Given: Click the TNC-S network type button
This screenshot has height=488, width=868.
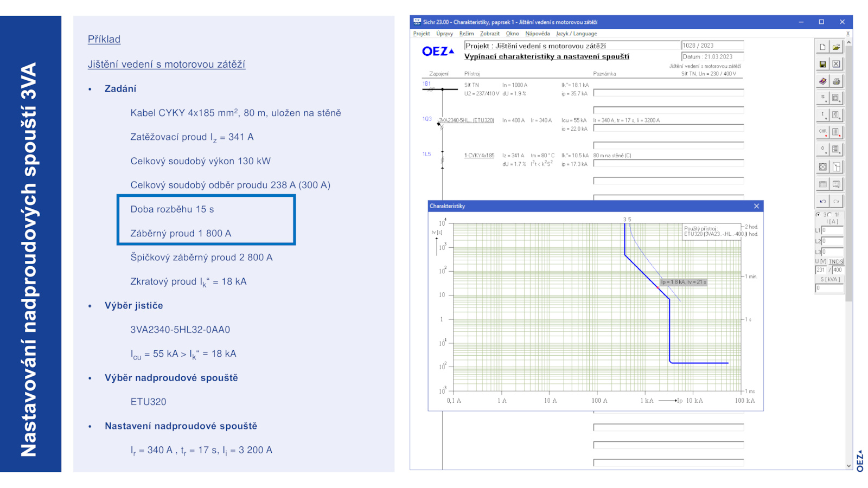Looking at the screenshot, I should (x=836, y=261).
